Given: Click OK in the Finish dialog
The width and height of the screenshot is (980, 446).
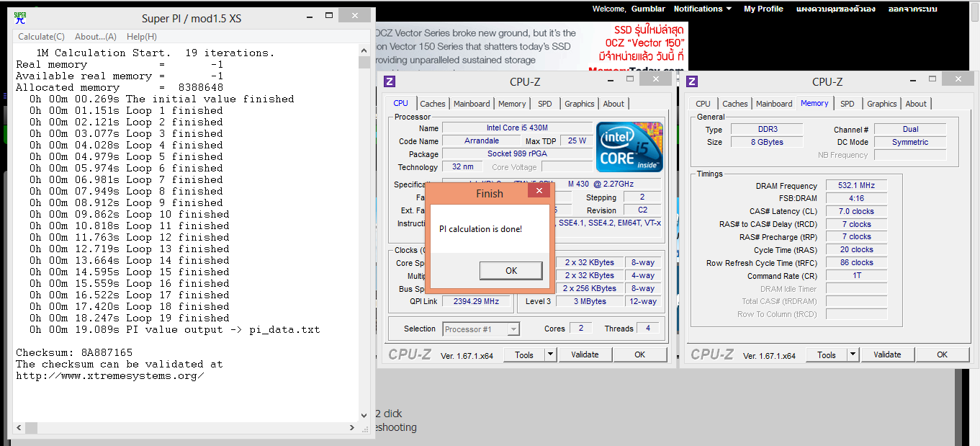Looking at the screenshot, I should click(x=511, y=271).
